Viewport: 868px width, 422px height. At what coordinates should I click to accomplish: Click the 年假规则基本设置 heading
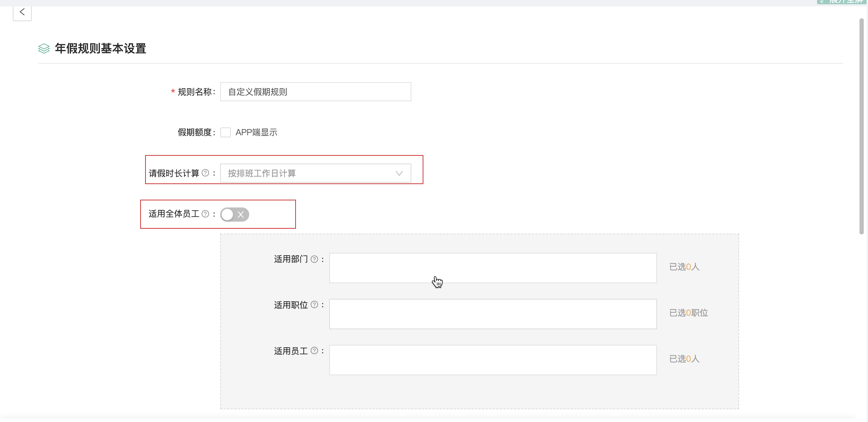coord(101,49)
